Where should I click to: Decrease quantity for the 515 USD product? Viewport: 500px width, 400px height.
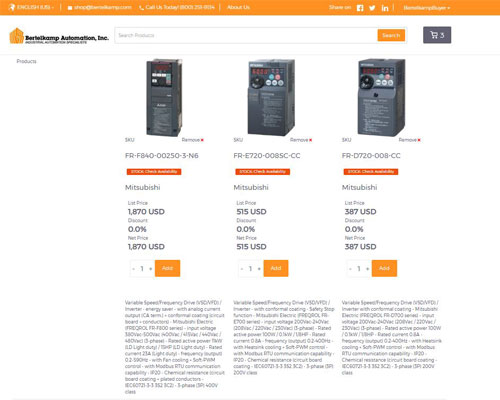tap(242, 269)
